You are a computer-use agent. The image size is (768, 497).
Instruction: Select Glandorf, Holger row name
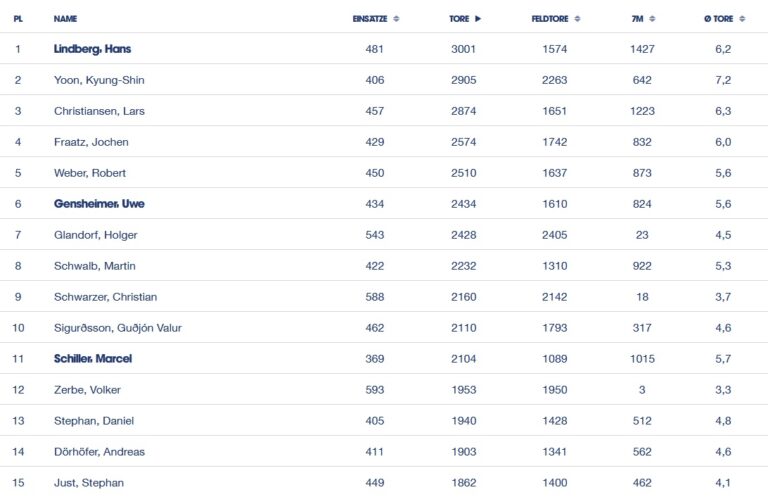click(96, 235)
